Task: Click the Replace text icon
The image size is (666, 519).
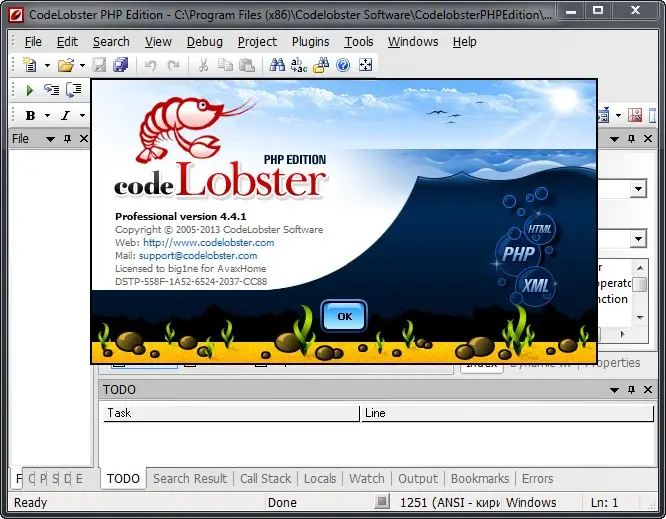Action: click(x=299, y=65)
